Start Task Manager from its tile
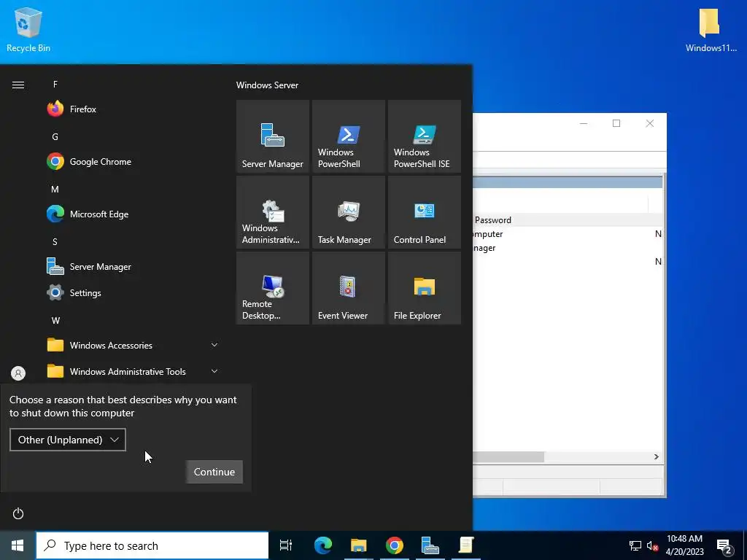Screen dimensions: 747x560 tap(348, 212)
